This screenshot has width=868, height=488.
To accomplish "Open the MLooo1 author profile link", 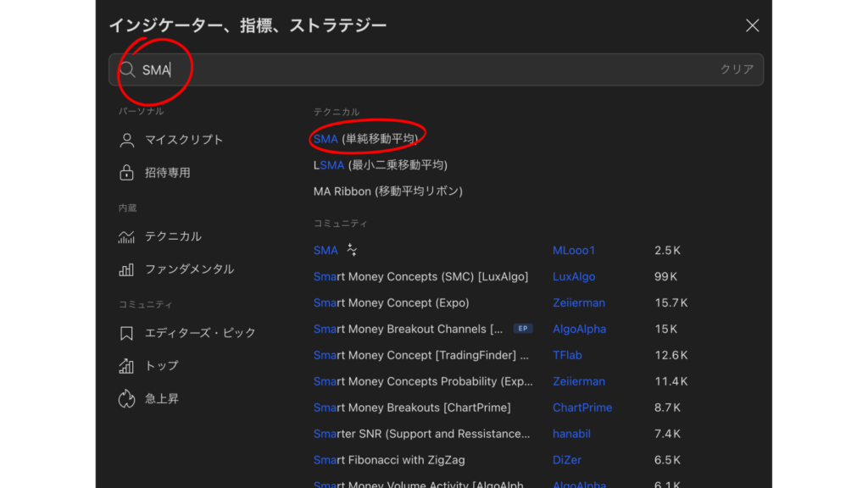I will 574,251.
